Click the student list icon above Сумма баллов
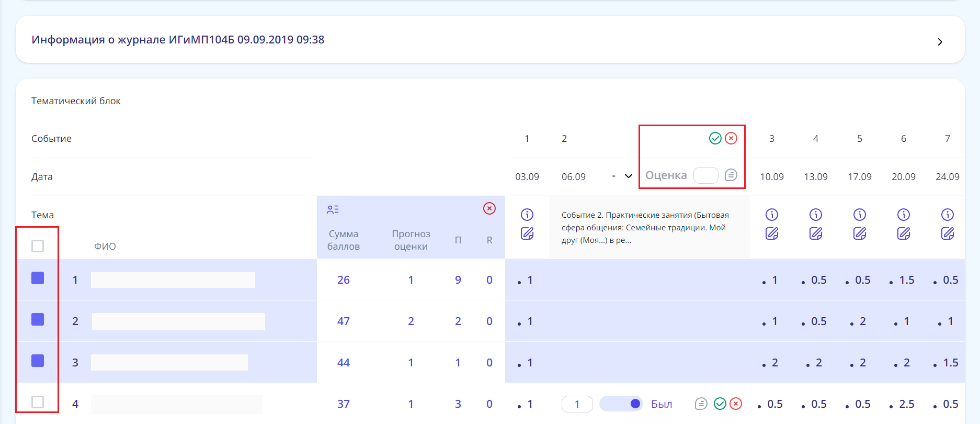Screen dimensions: 980x424 (x=333, y=210)
